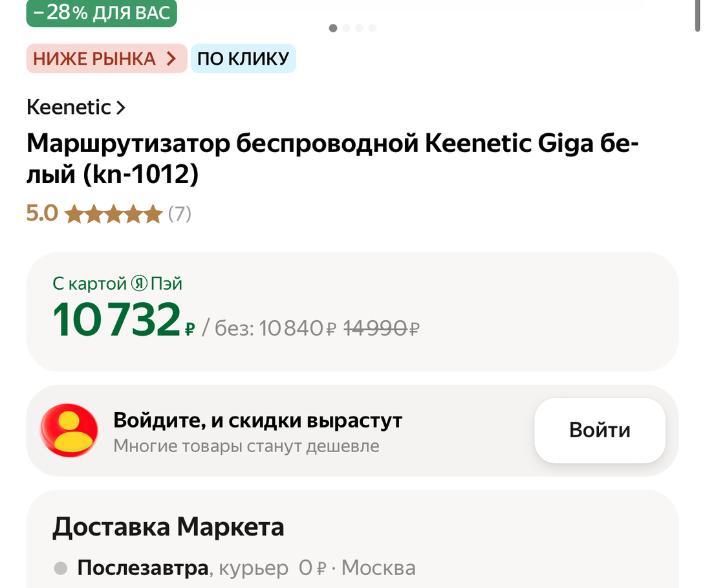Jump to the fourth carousel dot

point(373,28)
